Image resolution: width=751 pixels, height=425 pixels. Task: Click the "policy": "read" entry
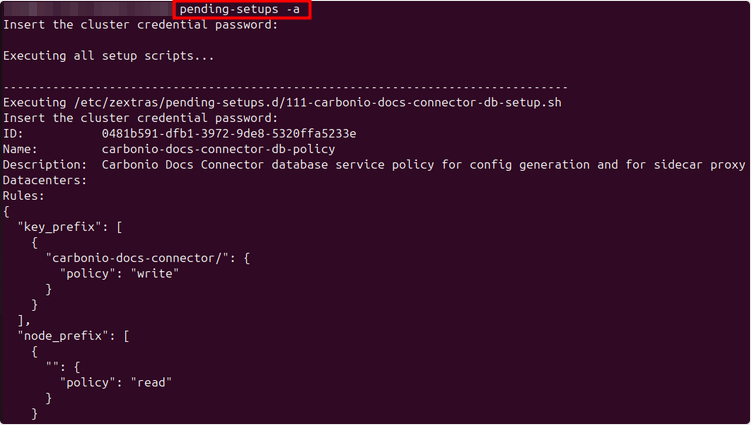coord(116,382)
